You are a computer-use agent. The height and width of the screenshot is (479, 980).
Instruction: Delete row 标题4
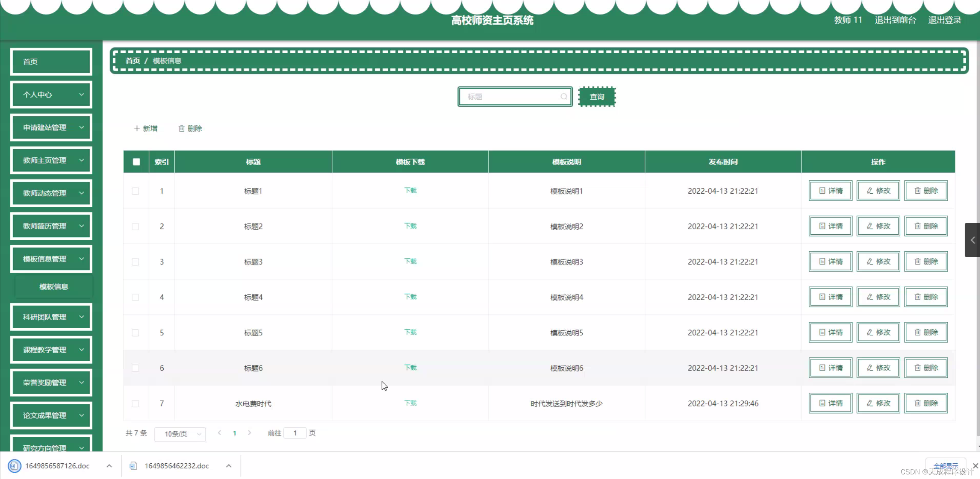[926, 297]
